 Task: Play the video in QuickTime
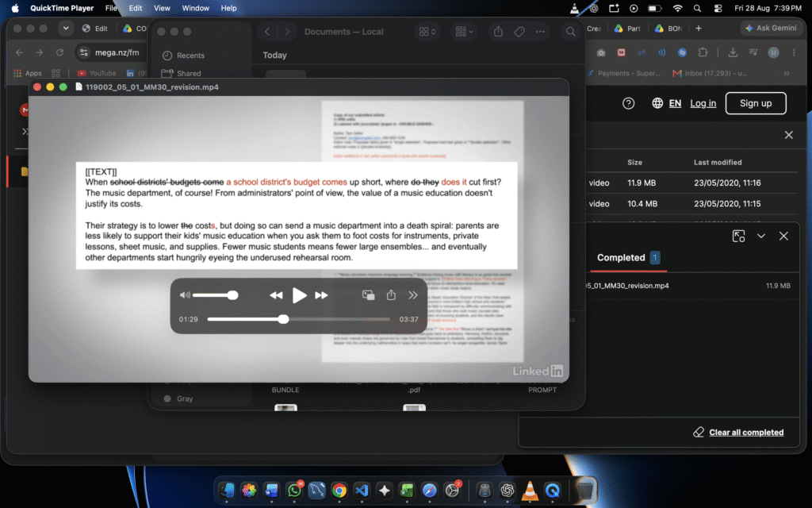[x=299, y=295]
